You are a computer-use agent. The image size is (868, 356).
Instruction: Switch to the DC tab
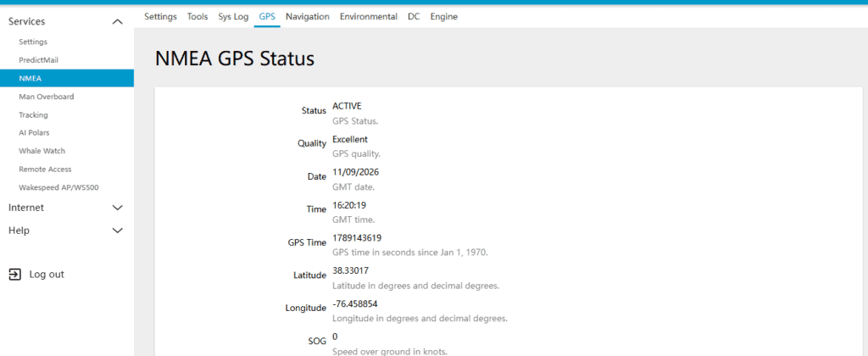point(414,17)
